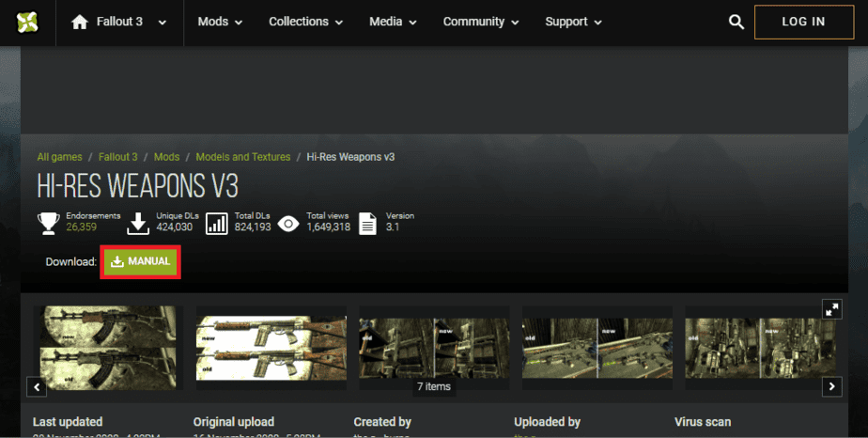This screenshot has width=868, height=438.
Task: Follow the Models and Textures breadcrumb
Action: (243, 157)
